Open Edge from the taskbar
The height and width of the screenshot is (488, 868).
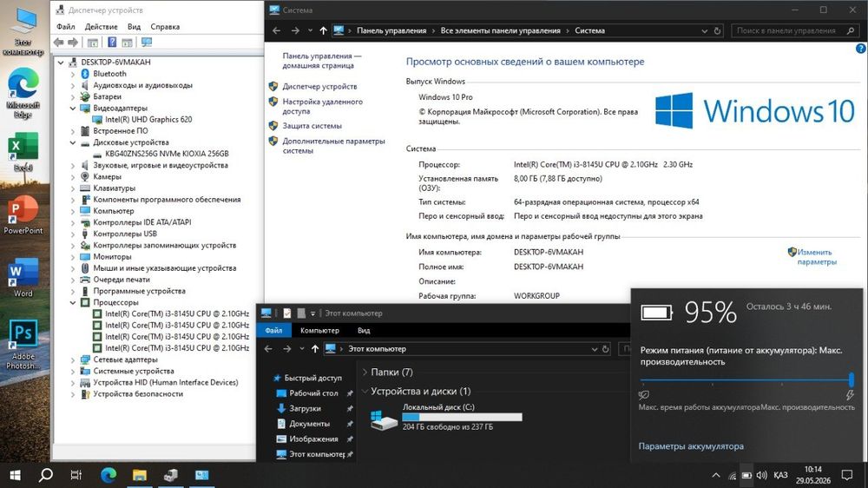click(x=108, y=475)
